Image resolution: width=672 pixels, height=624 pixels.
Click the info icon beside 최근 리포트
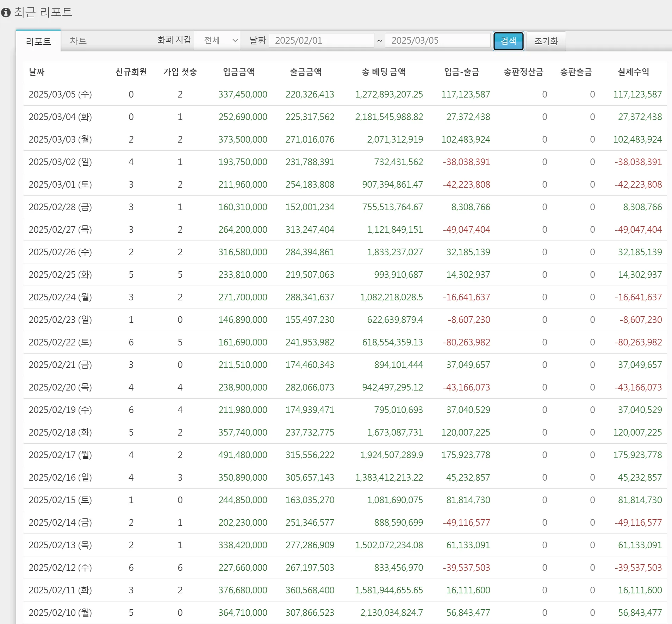coord(6,12)
